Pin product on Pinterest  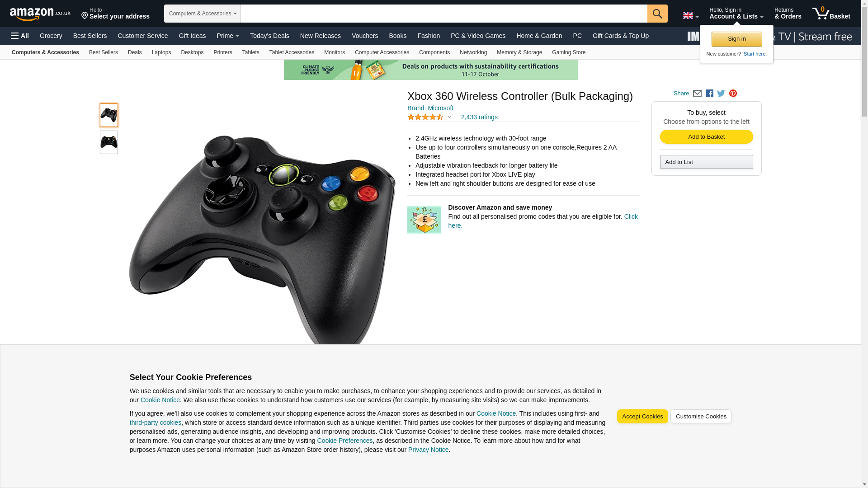(x=733, y=94)
